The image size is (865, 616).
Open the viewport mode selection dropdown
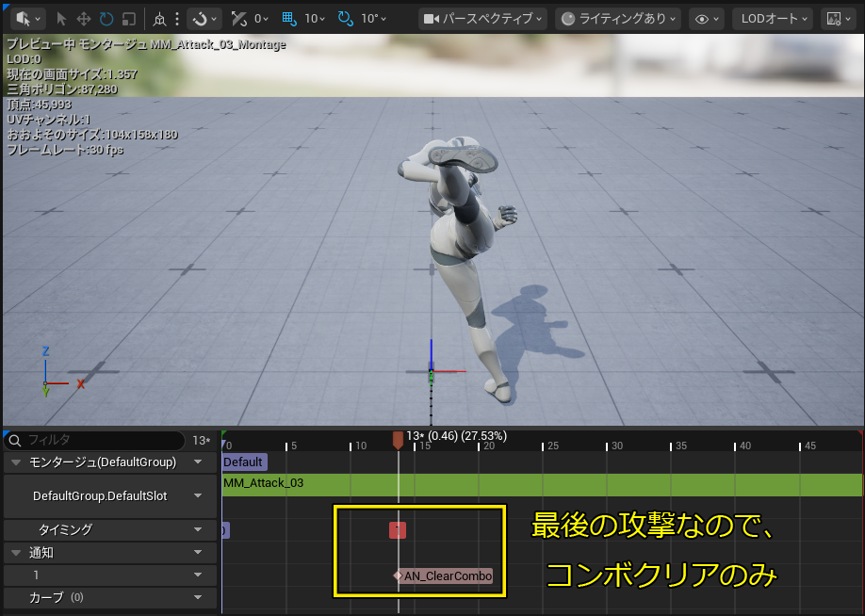click(x=27, y=19)
